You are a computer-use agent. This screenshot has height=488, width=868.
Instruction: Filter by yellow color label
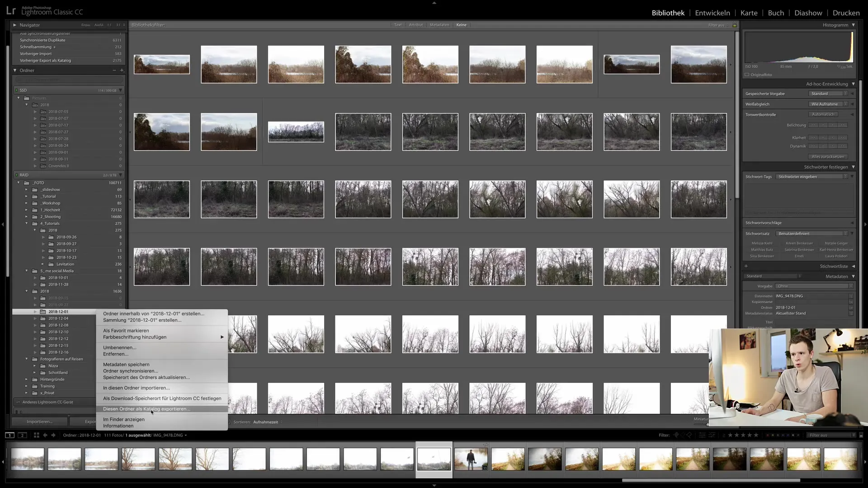point(773,435)
